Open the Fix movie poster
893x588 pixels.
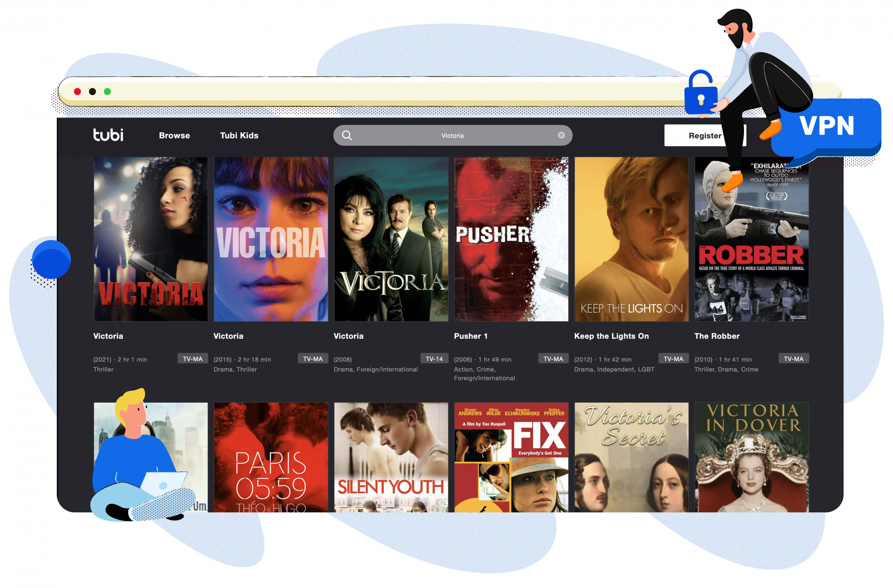point(511,458)
